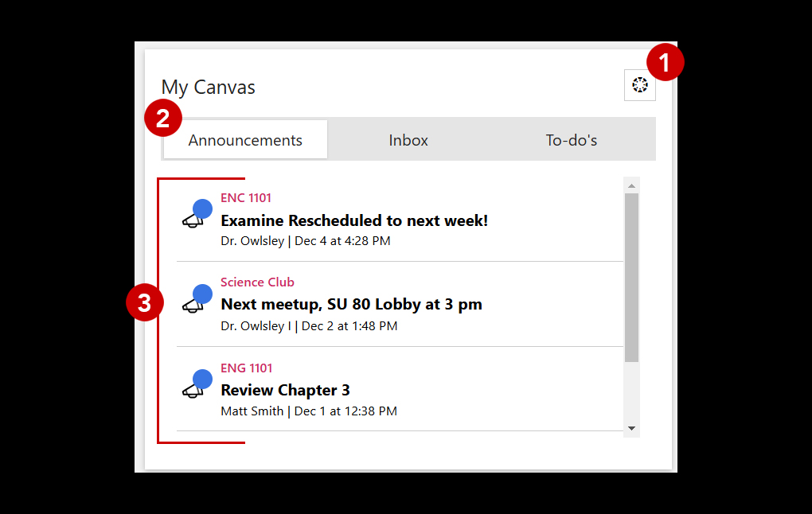This screenshot has height=514, width=812.
Task: Click the scrollbar up arrow
Action: click(632, 185)
